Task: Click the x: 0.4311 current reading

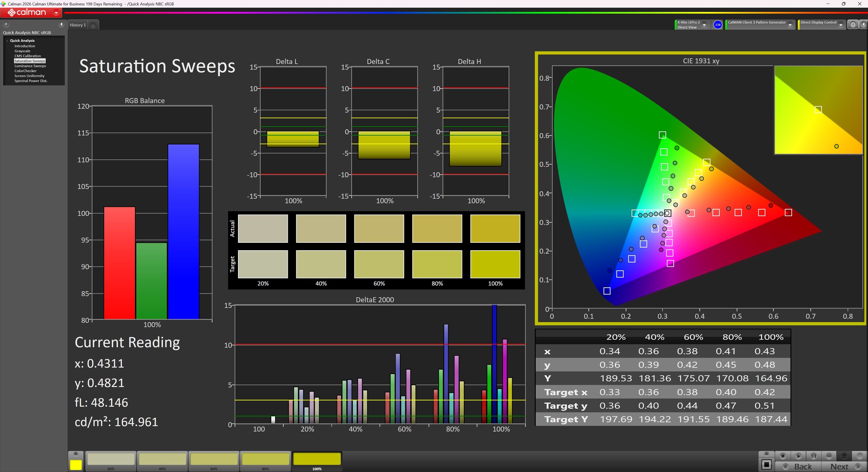Action: coord(99,363)
